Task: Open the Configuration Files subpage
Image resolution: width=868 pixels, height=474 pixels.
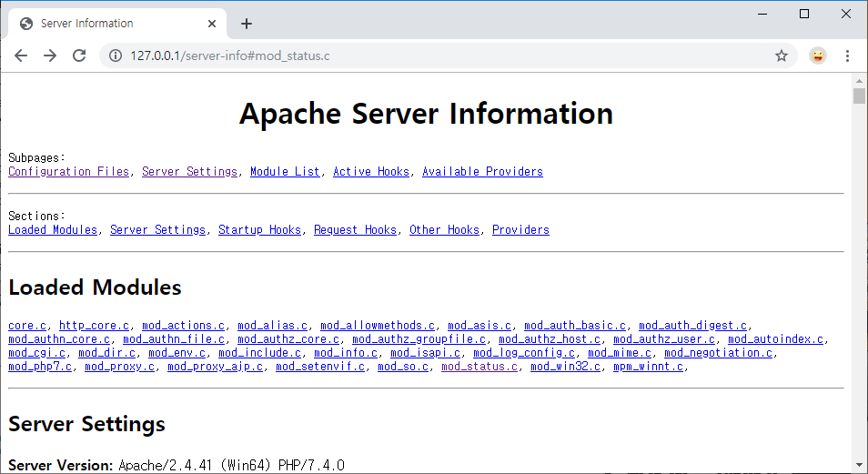Action: 68,172
